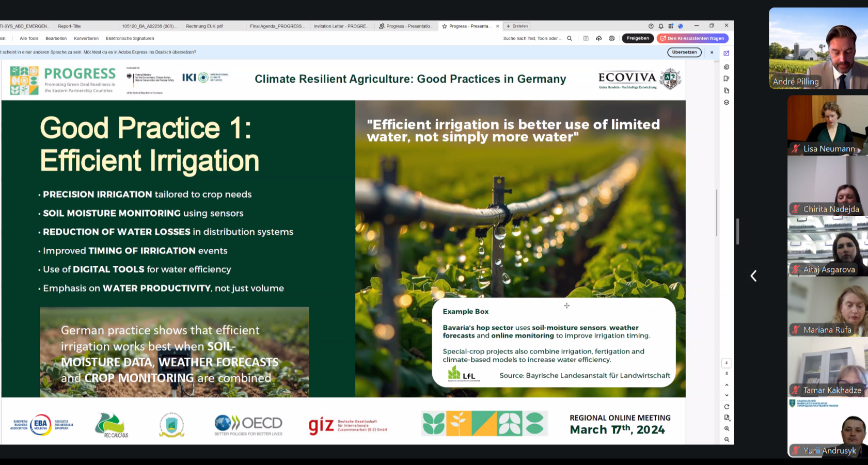Screen dimensions: 868x465
Task: Go to previous page with the up chevron
Action: (x=727, y=385)
